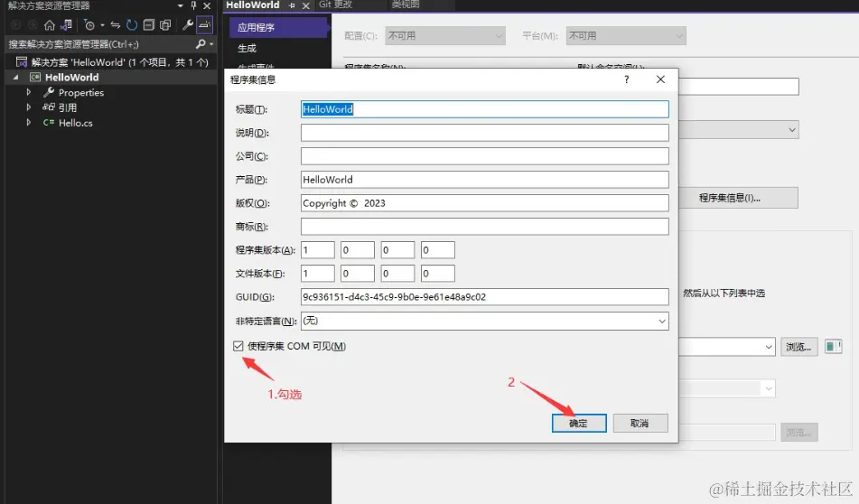Switch to the HelloWorld document tab
Viewport: 859px width, 504px height.
253,5
